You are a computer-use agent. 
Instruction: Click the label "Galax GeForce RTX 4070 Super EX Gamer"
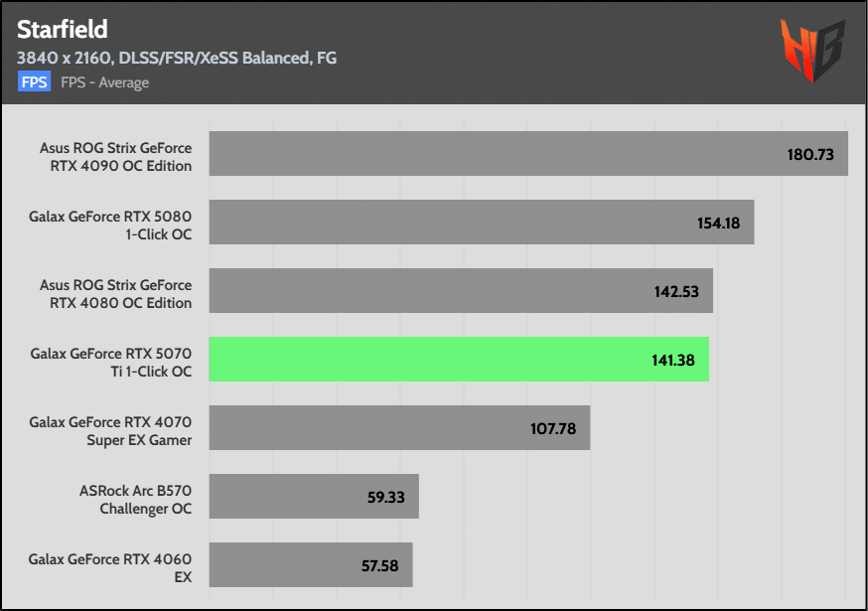tap(110, 431)
